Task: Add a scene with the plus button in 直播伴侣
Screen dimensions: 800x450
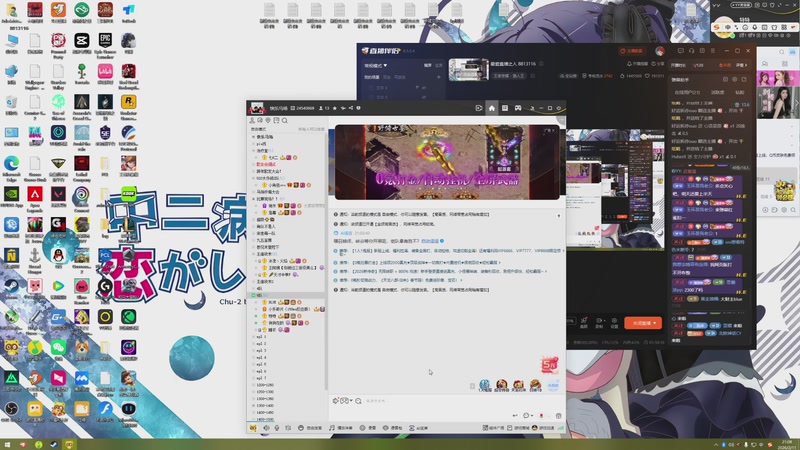Action: point(438,77)
